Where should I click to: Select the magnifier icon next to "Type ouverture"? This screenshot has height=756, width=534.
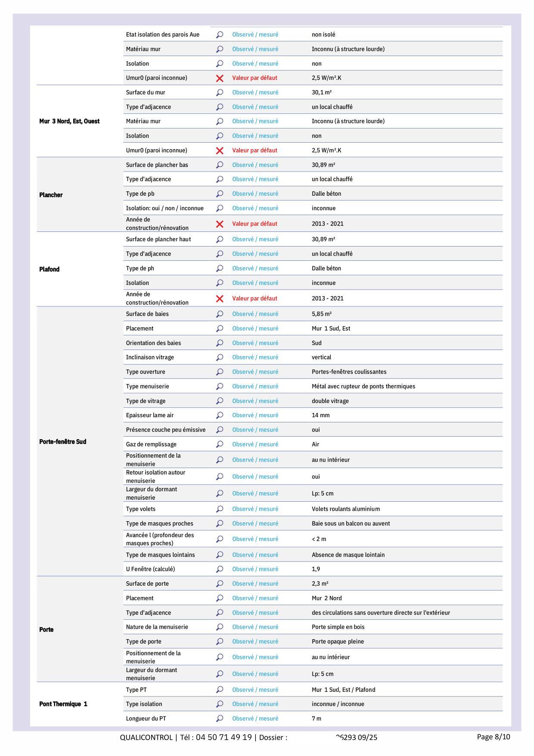click(x=220, y=372)
